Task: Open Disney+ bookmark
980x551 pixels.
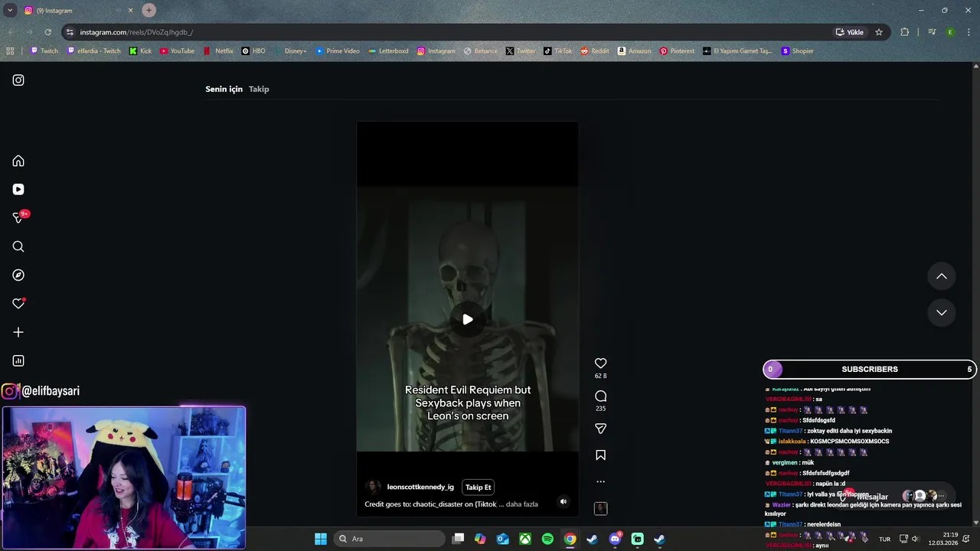Action: [x=289, y=51]
